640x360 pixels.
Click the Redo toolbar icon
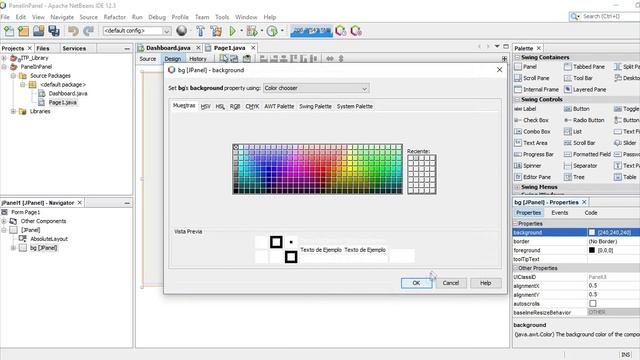[x=88, y=31]
